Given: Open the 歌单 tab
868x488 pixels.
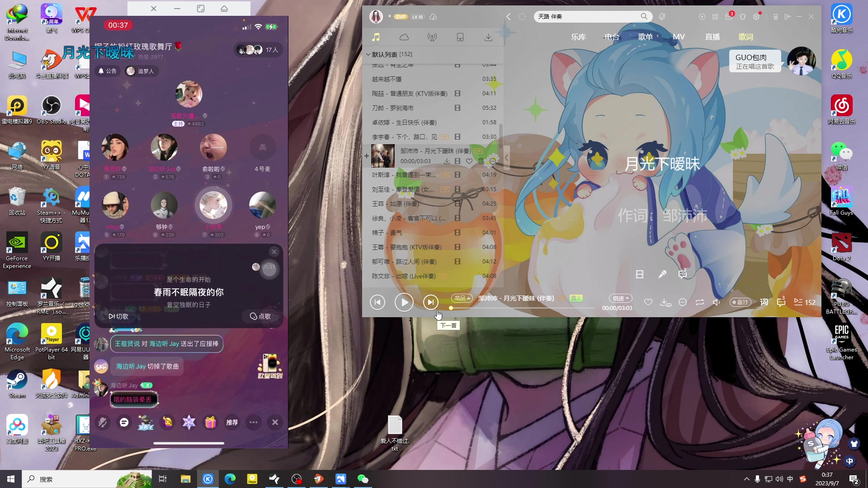Looking at the screenshot, I should point(645,37).
